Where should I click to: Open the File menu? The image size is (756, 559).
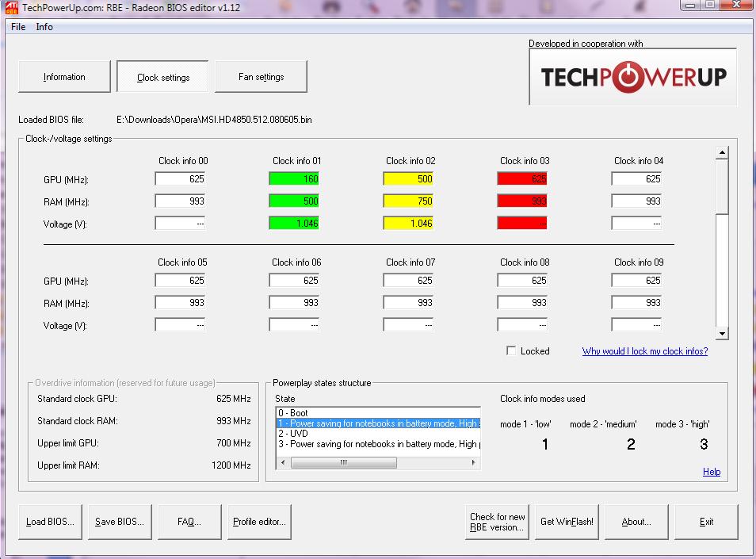pyautogui.click(x=18, y=26)
